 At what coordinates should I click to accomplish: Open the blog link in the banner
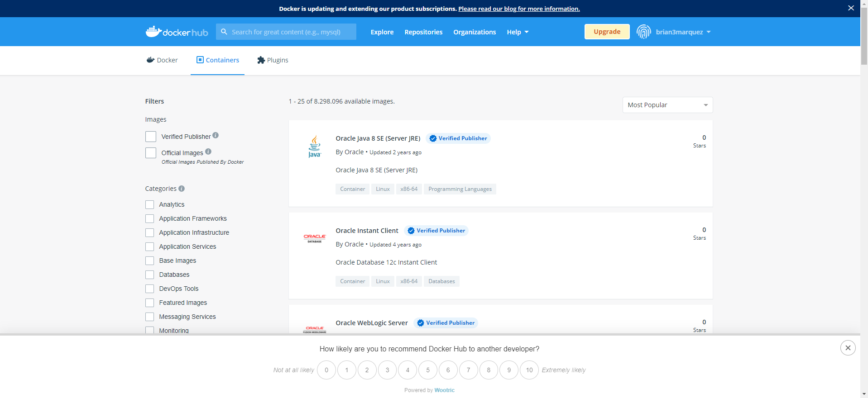(519, 9)
